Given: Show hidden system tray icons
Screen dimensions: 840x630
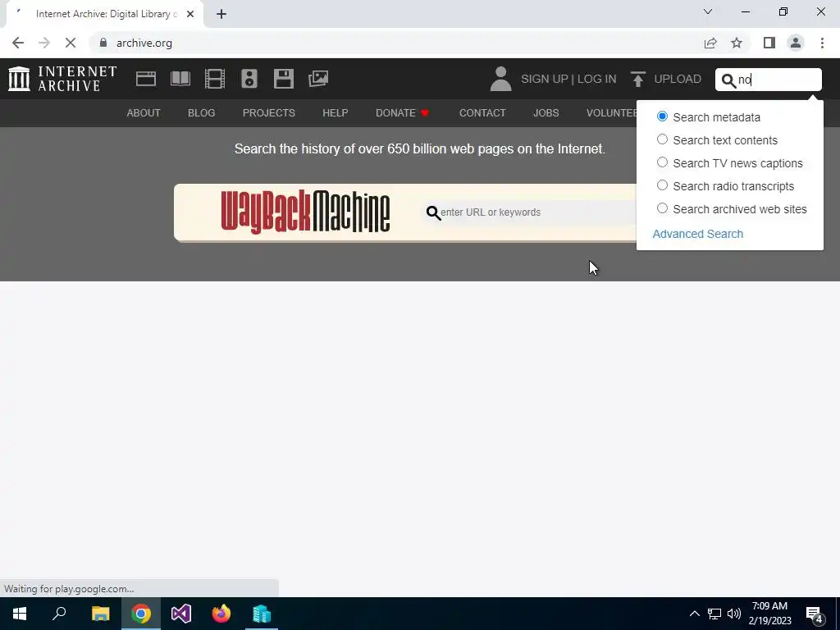Looking at the screenshot, I should point(694,614).
